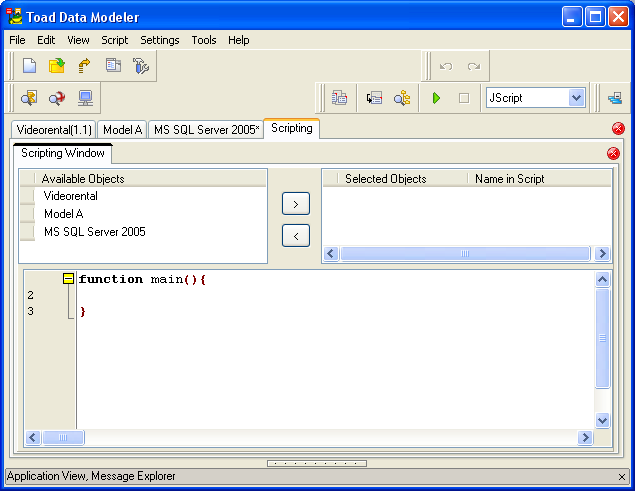This screenshot has width=635, height=491.
Task: Click code editor vertical scrollbar down arrow
Action: (603, 421)
